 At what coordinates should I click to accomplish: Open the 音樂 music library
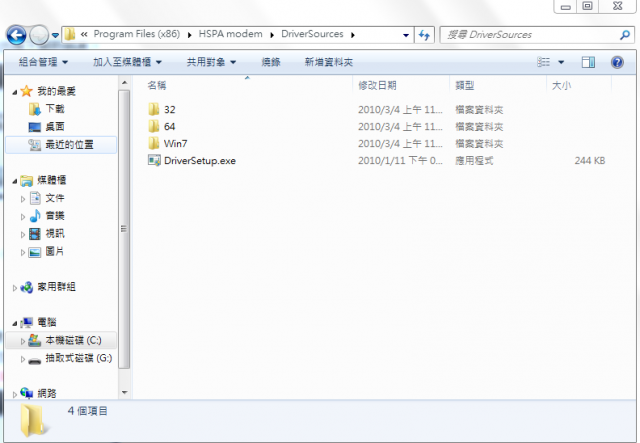pos(55,216)
